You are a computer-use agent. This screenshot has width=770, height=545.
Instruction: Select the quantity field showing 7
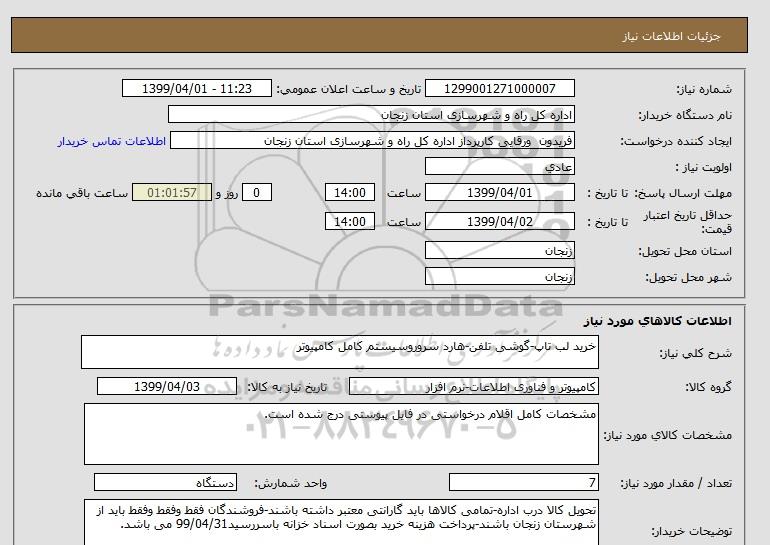[x=524, y=483]
